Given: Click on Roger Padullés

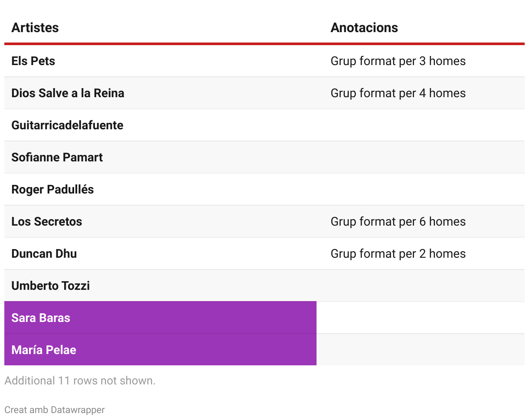Looking at the screenshot, I should click(52, 190).
